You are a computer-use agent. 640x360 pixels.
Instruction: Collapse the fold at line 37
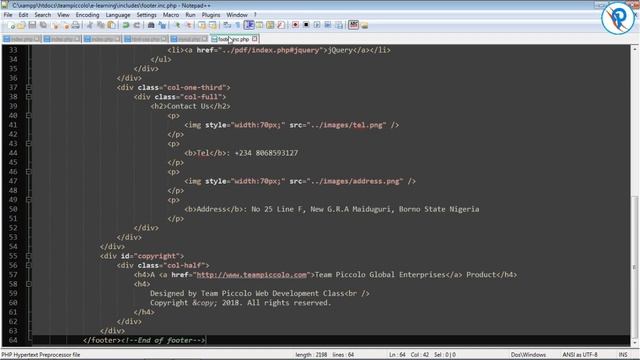pyautogui.click(x=28, y=87)
